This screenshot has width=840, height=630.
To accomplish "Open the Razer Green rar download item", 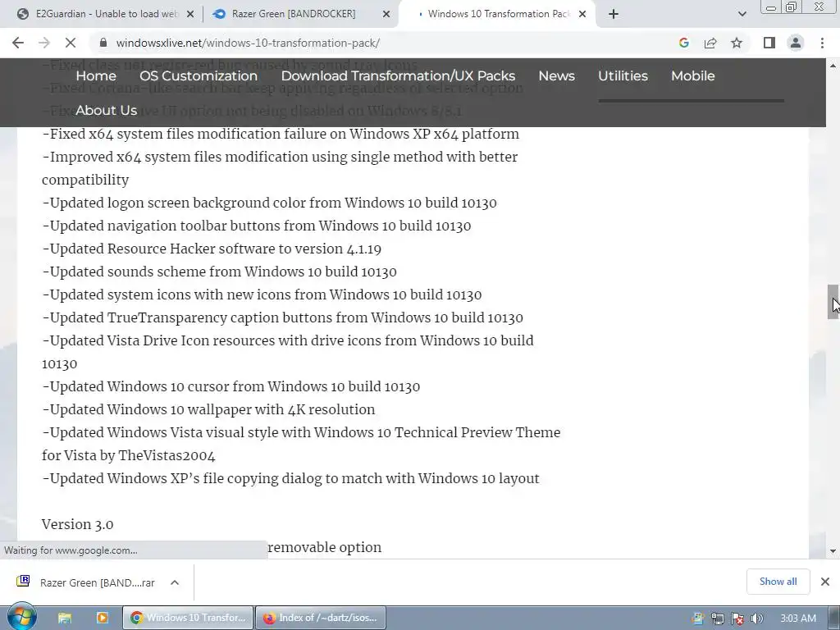I will 97,583.
